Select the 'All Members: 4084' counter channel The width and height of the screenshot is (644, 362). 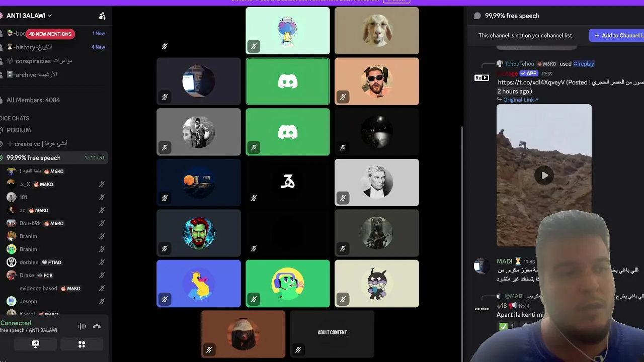[33, 100]
